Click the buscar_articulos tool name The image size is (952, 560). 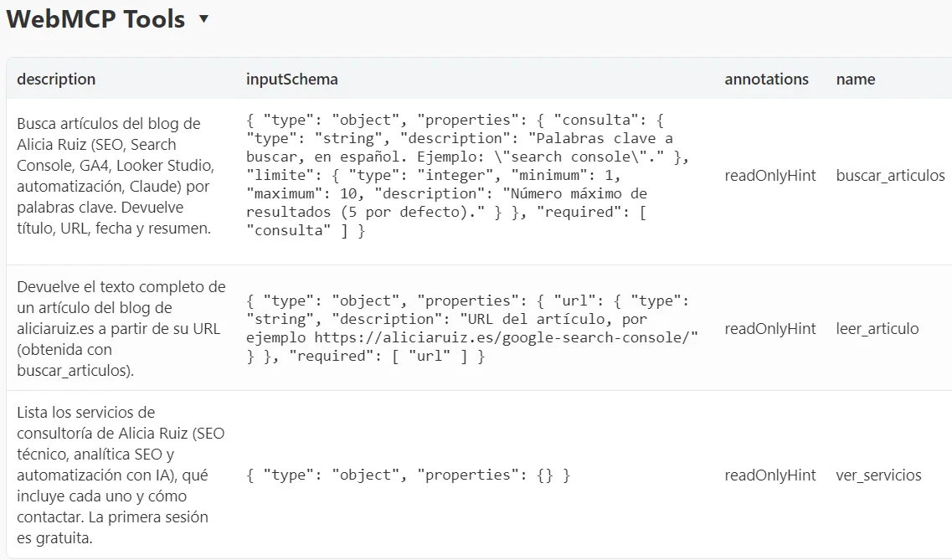(x=890, y=175)
